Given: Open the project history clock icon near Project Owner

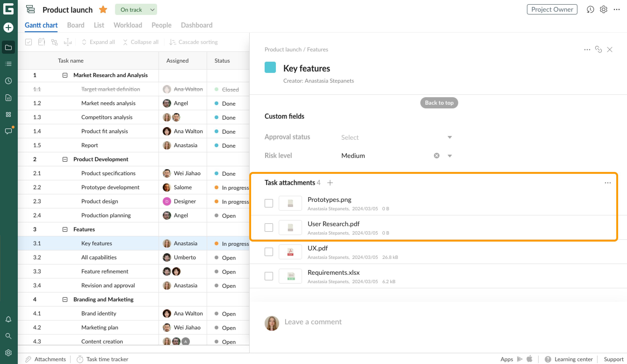Looking at the screenshot, I should (x=590, y=9).
